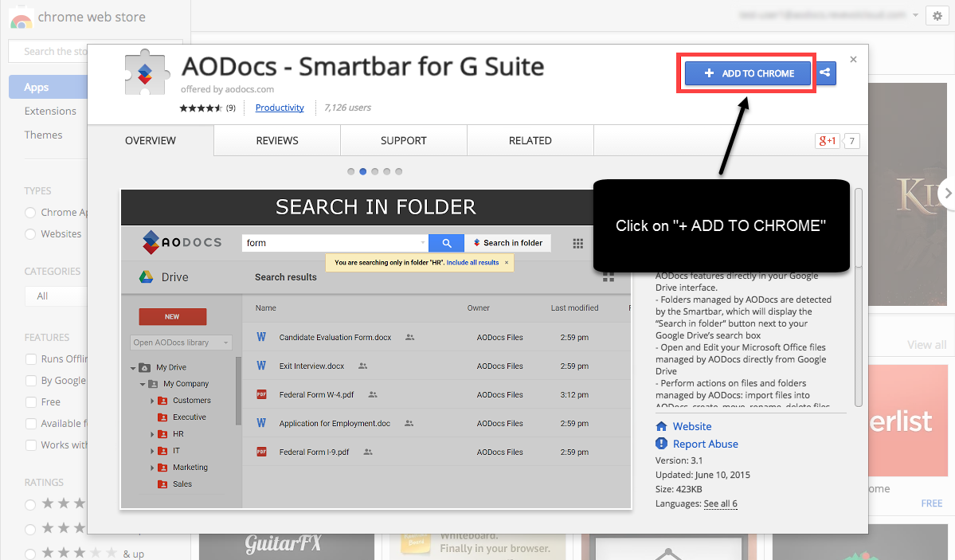The height and width of the screenshot is (560, 955).
Task: Select the first screenshot carousel dot
Action: (x=350, y=172)
